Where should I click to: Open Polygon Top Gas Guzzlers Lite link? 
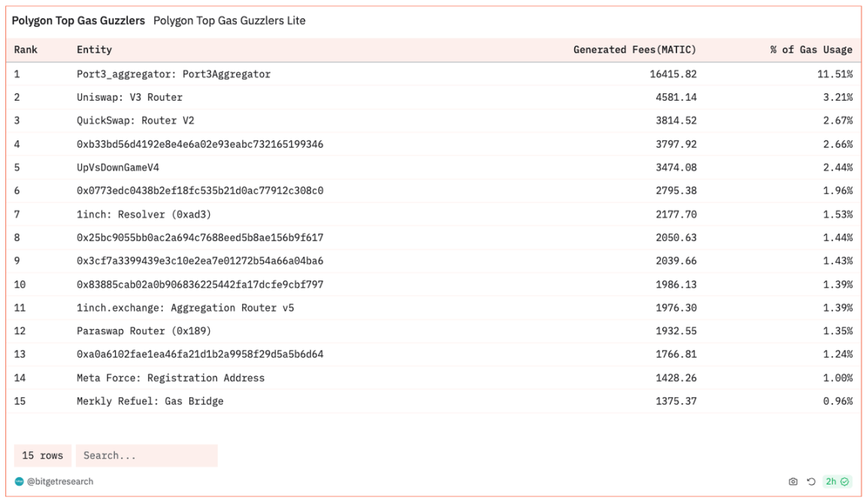[229, 21]
